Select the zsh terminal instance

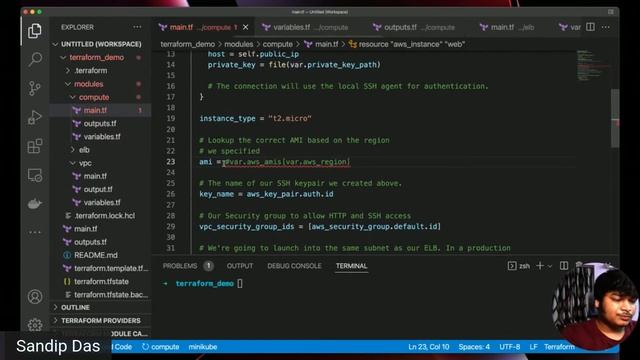519,266
